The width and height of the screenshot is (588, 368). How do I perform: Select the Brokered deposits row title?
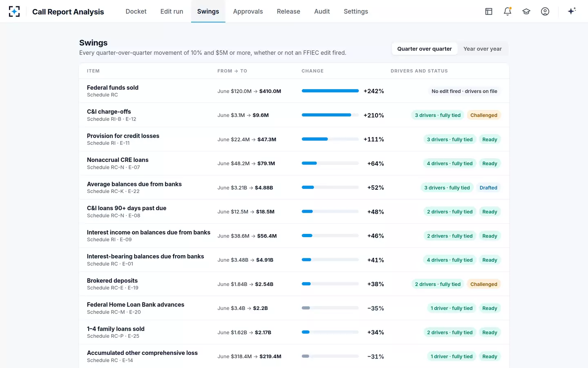pyautogui.click(x=112, y=280)
